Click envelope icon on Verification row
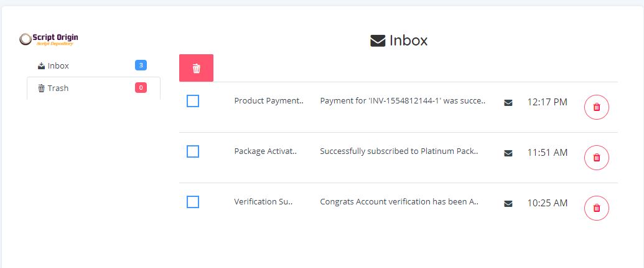Viewport: 644px width, 268px height. click(508, 203)
